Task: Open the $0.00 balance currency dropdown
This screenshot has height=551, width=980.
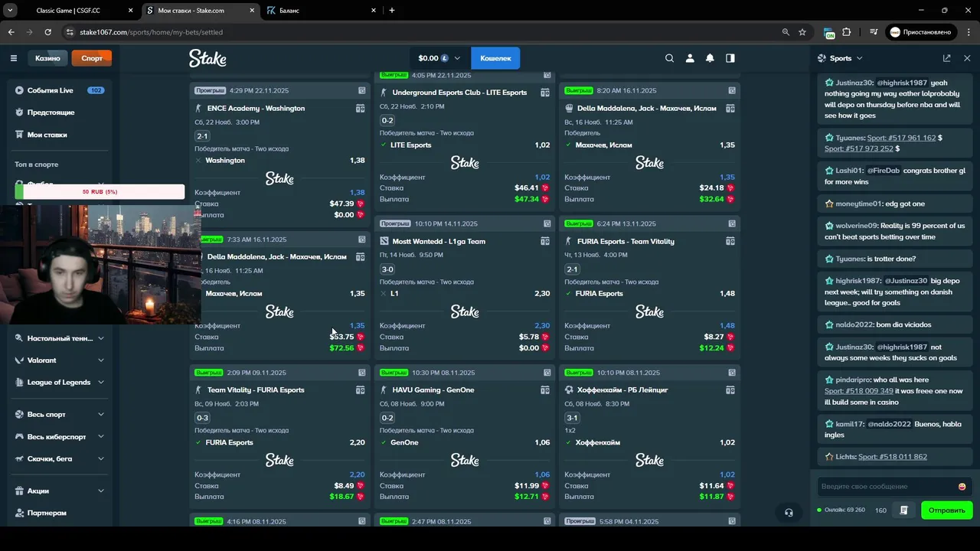Action: 439,58
